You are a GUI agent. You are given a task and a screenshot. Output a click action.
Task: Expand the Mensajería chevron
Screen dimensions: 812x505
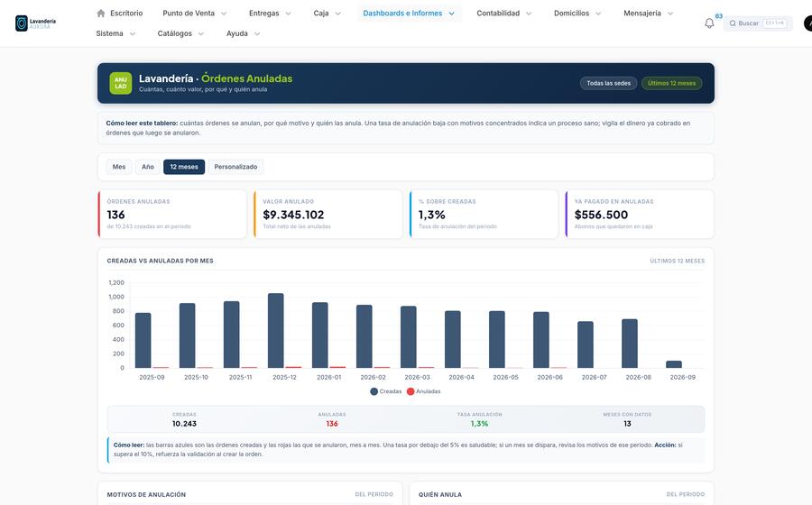(670, 14)
